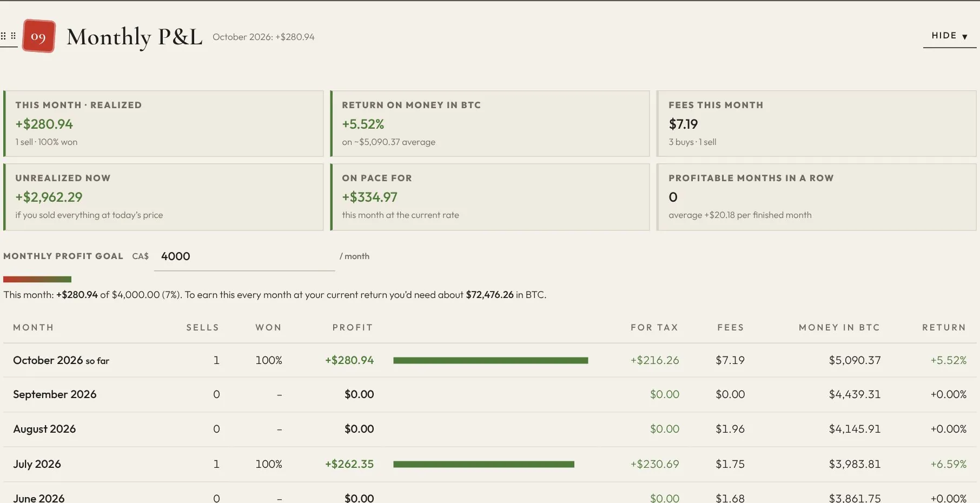Select the RETURN column header
The height and width of the screenshot is (503, 980).
[x=944, y=327]
